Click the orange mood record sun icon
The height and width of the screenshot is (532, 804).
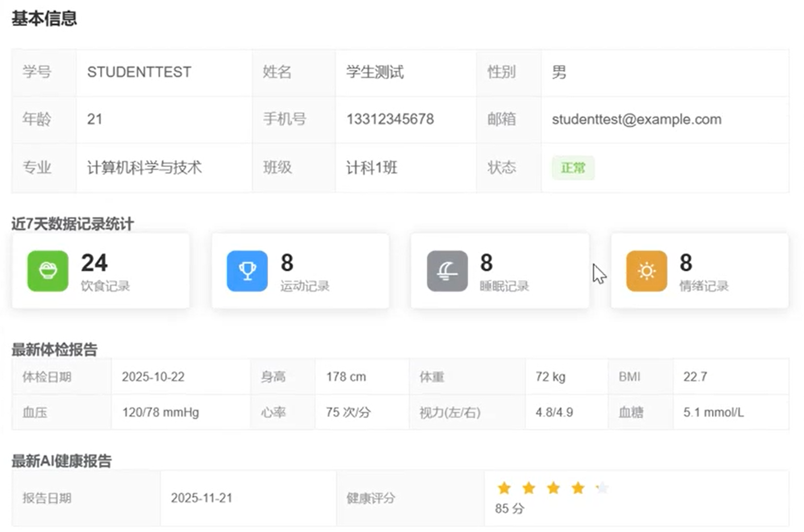click(646, 271)
